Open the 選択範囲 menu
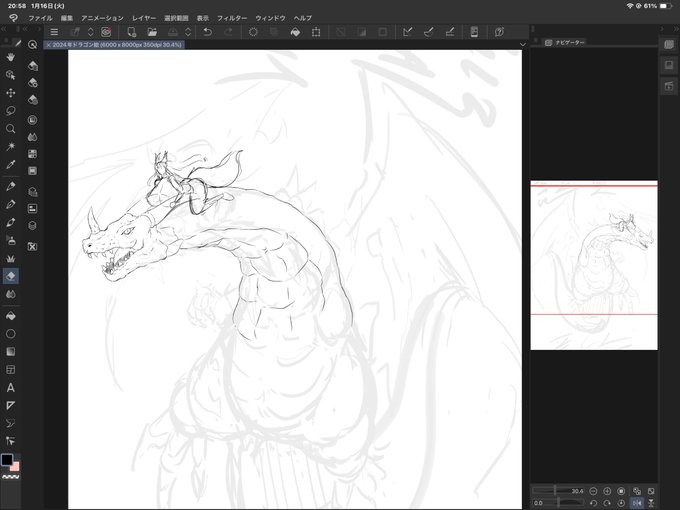 click(x=176, y=18)
